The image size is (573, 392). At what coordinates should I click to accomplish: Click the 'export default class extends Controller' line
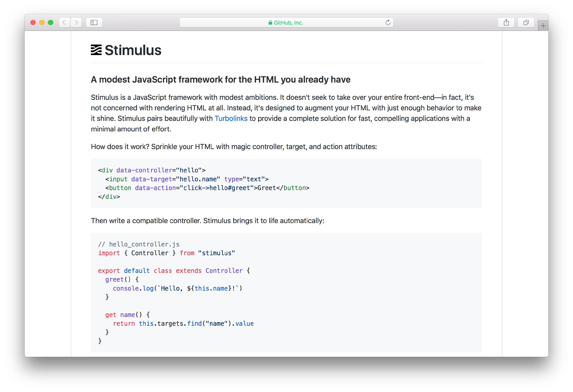[174, 271]
